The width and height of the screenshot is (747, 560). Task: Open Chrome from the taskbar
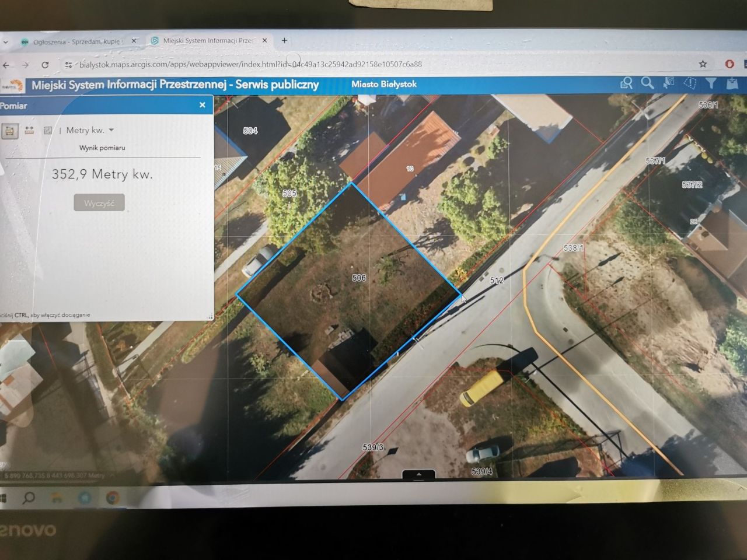[x=113, y=498]
